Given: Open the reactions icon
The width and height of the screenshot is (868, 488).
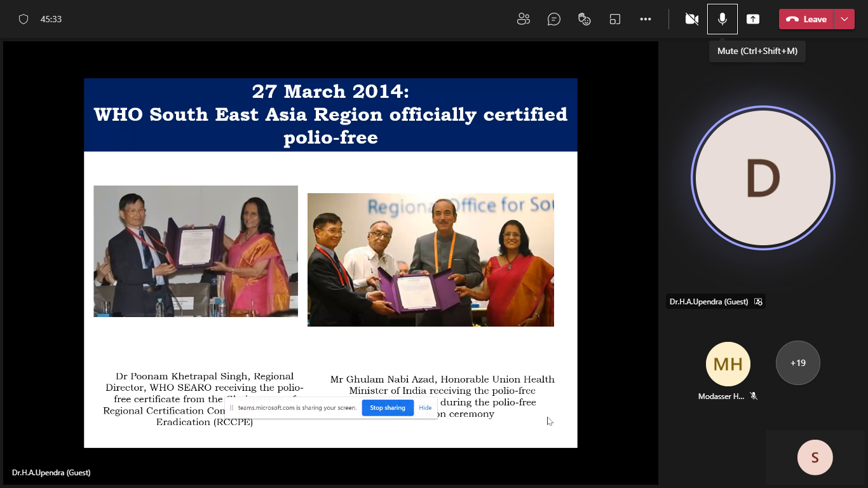Looking at the screenshot, I should tap(585, 19).
